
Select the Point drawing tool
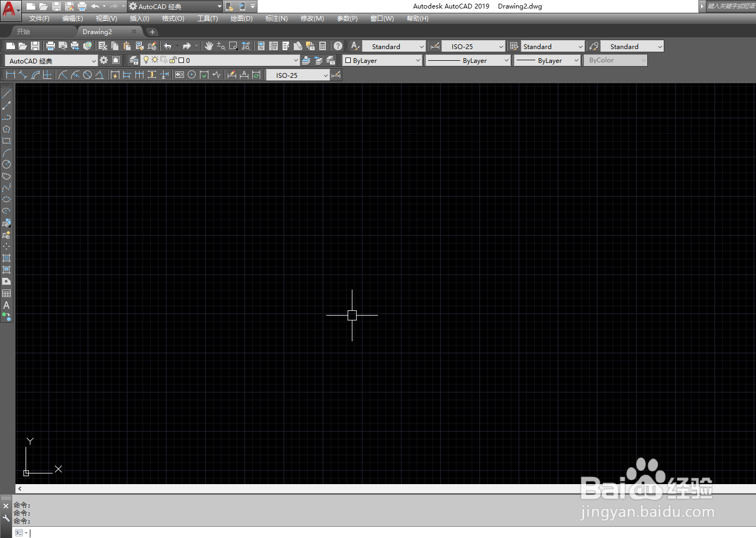(x=6, y=246)
